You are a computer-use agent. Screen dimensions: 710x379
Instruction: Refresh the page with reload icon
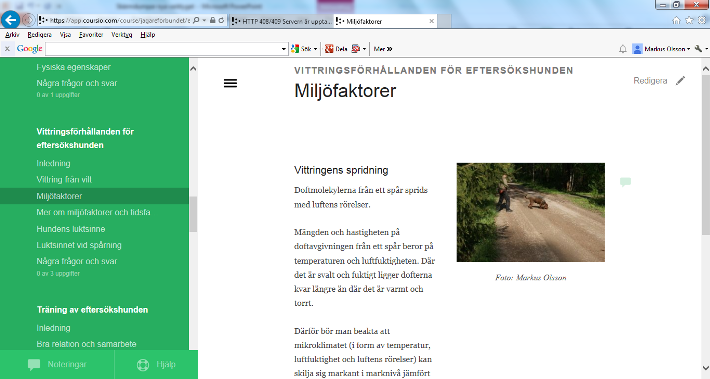(221, 20)
